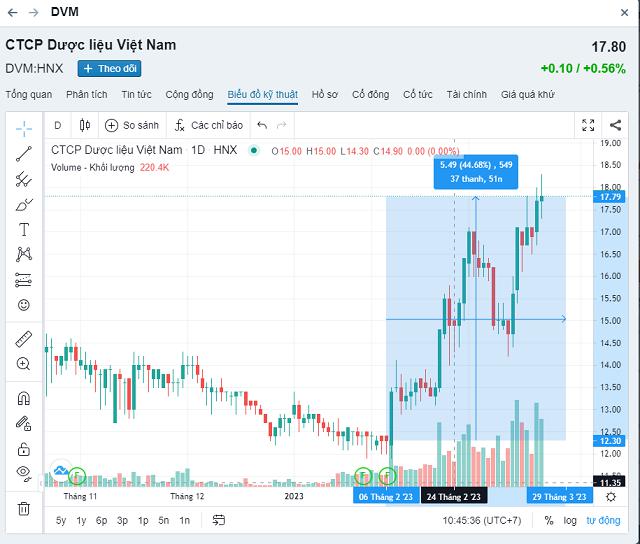This screenshot has width=640, height=544.
Task: Select the text annotation tool
Action: 24,229
